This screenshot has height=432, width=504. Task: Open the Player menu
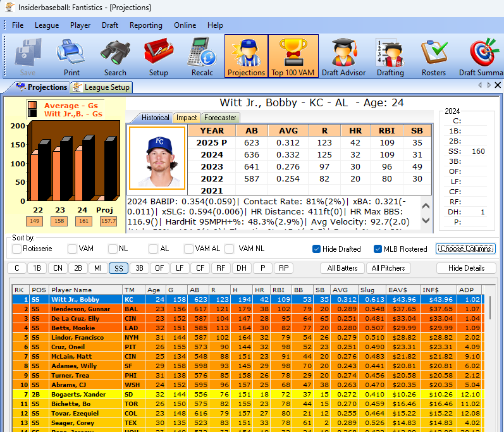(x=80, y=25)
